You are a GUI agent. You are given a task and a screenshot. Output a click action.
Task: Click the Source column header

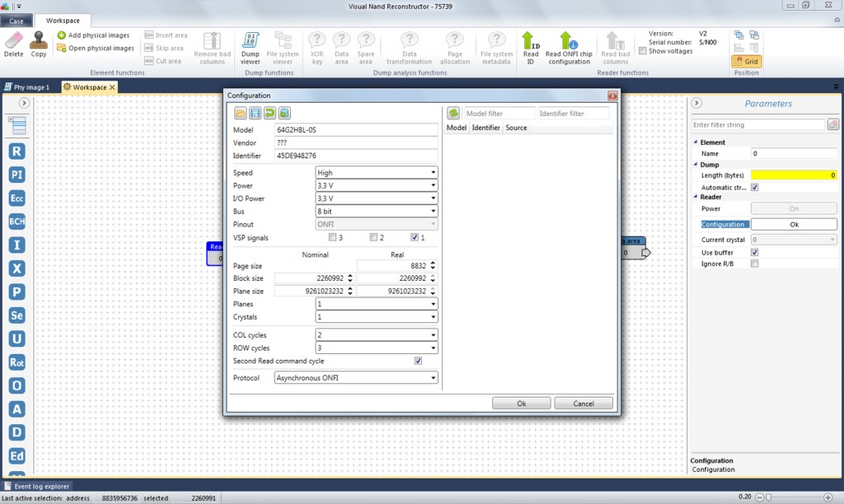(516, 128)
